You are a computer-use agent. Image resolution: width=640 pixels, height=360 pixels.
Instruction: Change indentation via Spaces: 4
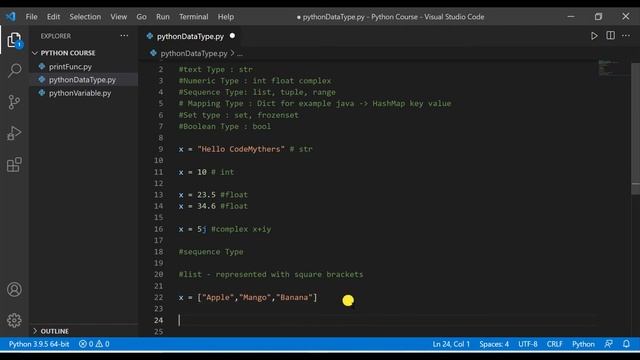pos(494,344)
